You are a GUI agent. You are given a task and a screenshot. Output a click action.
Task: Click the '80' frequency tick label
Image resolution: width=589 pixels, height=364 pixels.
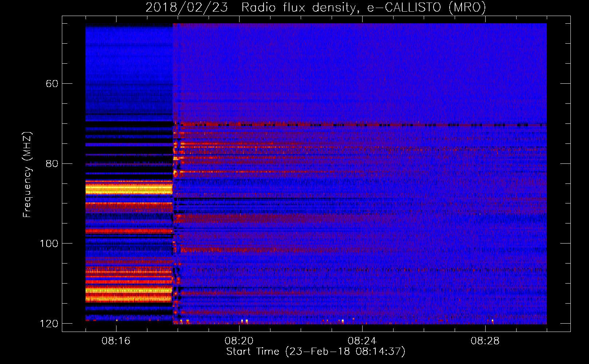52,164
